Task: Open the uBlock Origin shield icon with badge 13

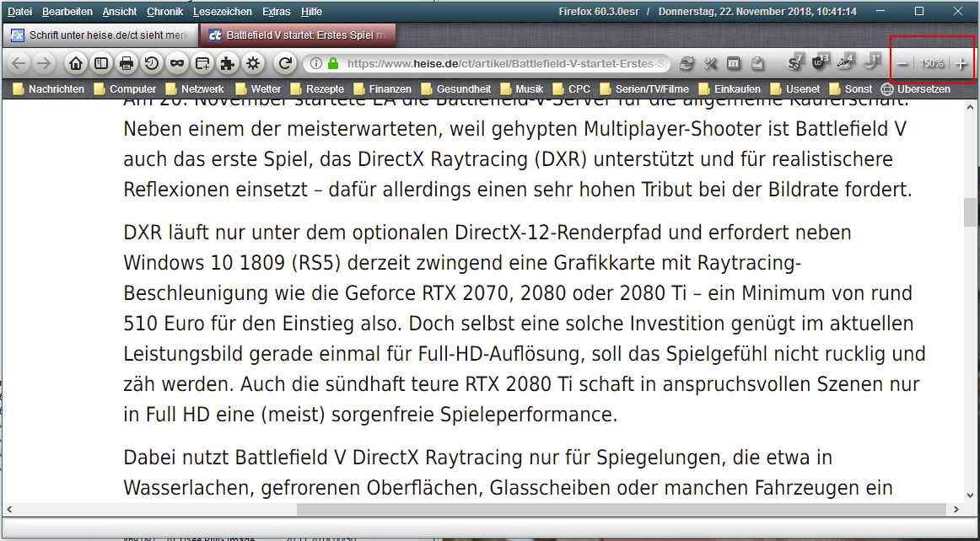Action: tap(820, 62)
